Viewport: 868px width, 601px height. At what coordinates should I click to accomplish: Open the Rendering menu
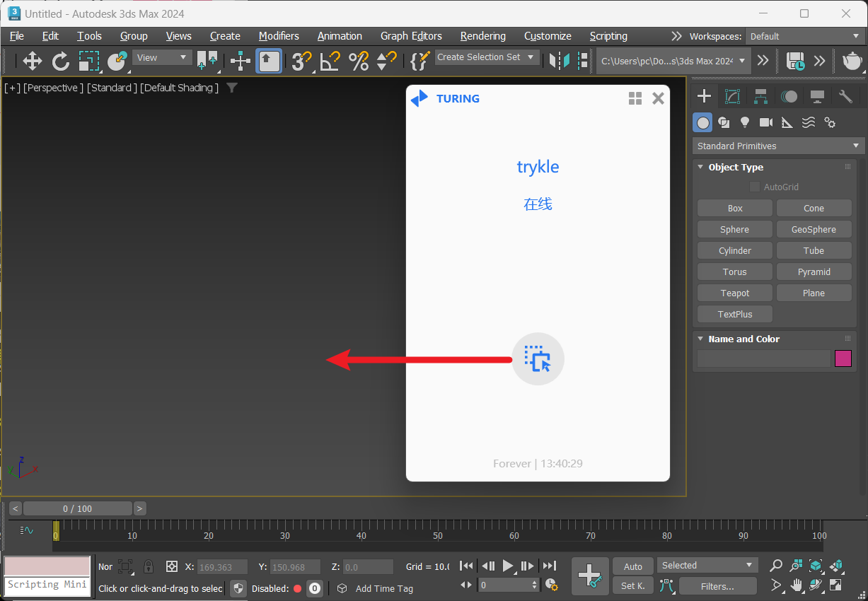coord(483,36)
